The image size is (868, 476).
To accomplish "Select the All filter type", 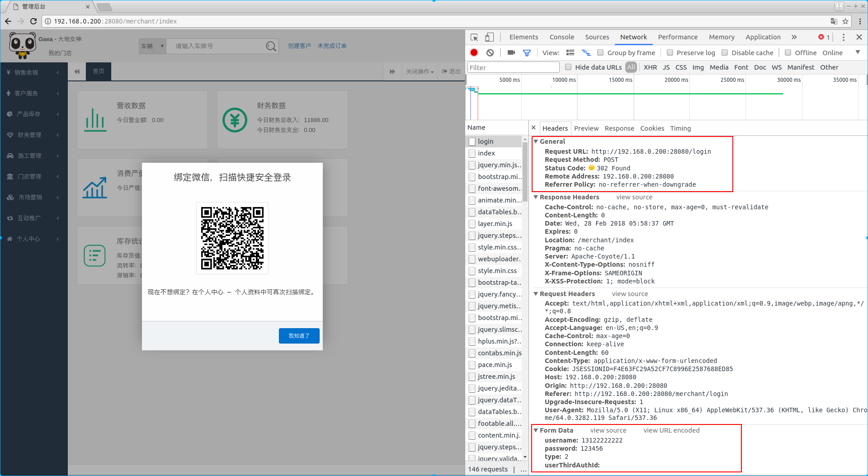I will coord(631,67).
